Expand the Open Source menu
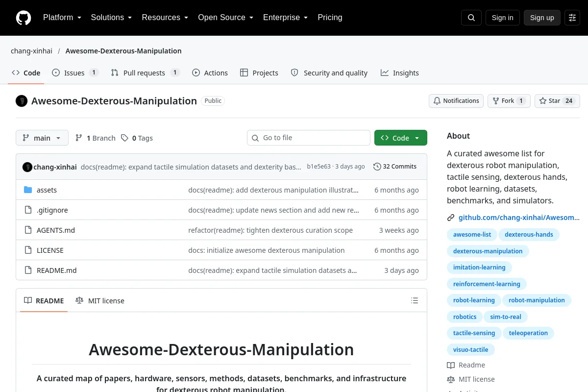Viewport: 588px width, 392px height. coord(225,18)
